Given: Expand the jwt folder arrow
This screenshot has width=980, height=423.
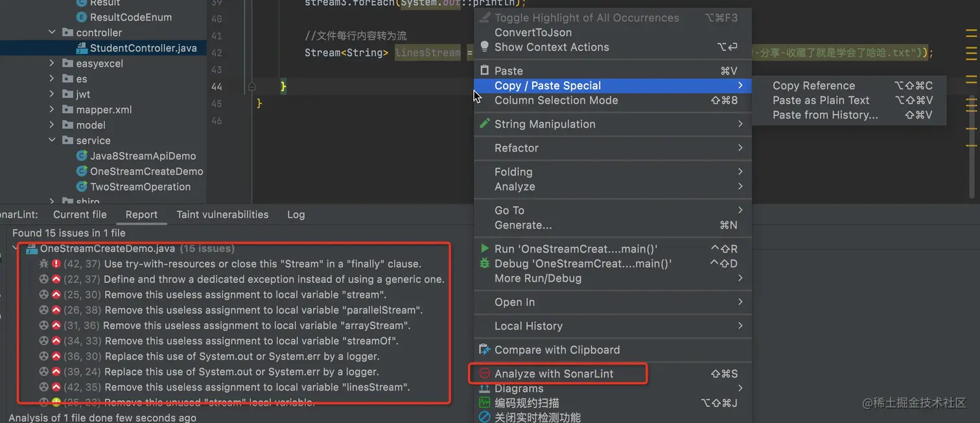Looking at the screenshot, I should click(52, 94).
